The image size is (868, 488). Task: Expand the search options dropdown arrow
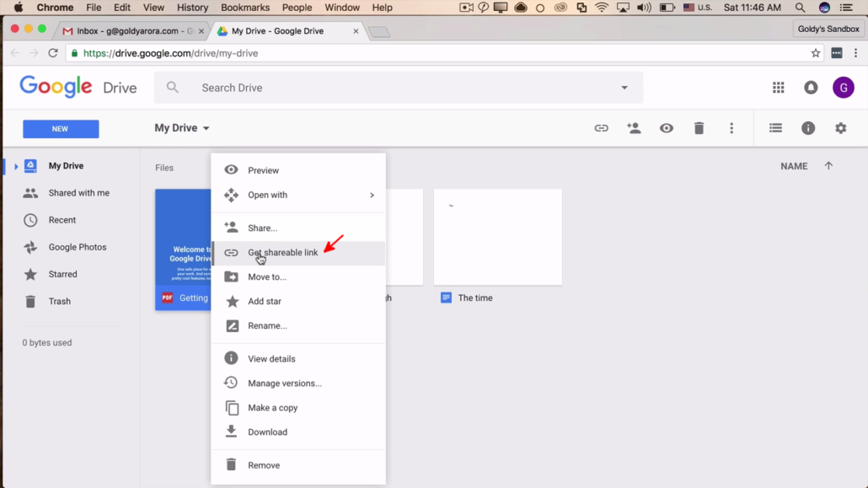(x=624, y=88)
